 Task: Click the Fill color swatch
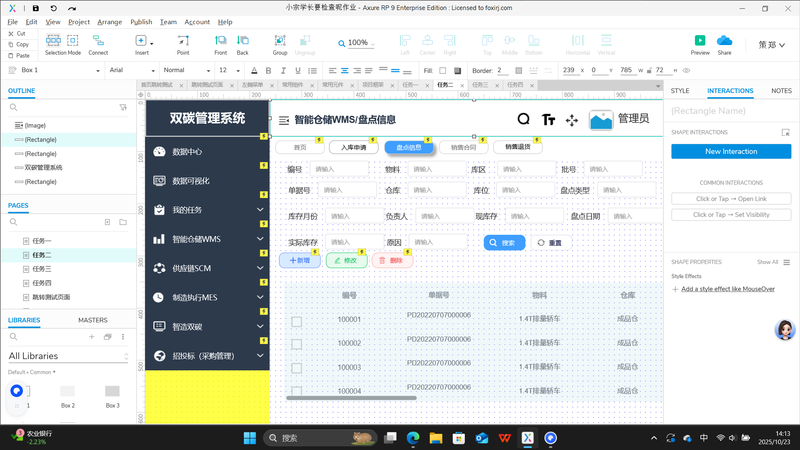pyautogui.click(x=456, y=70)
